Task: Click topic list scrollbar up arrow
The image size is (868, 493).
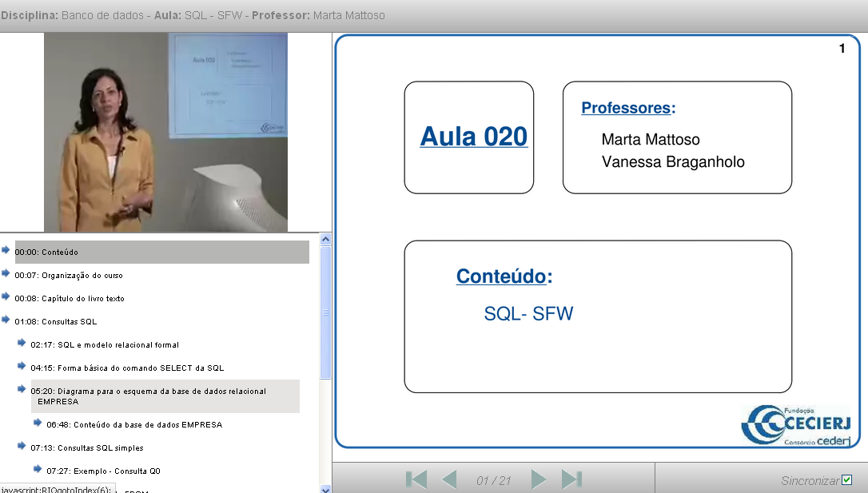Action: (325, 240)
